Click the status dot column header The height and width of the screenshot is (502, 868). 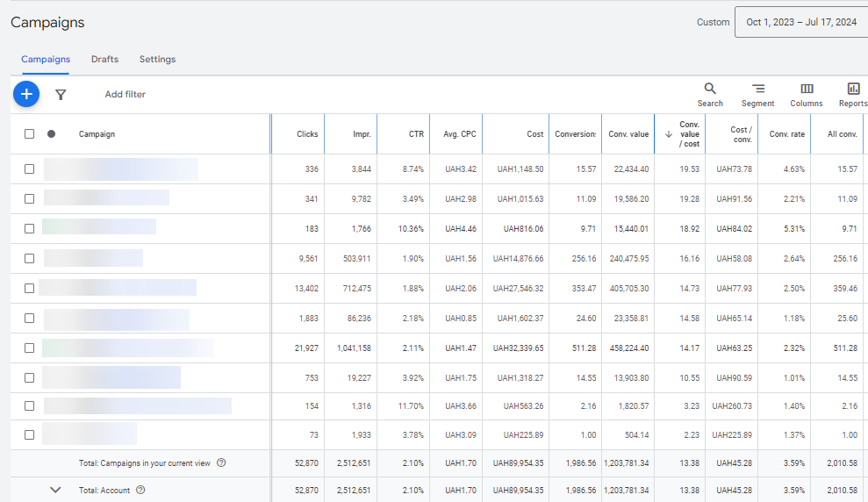click(51, 134)
